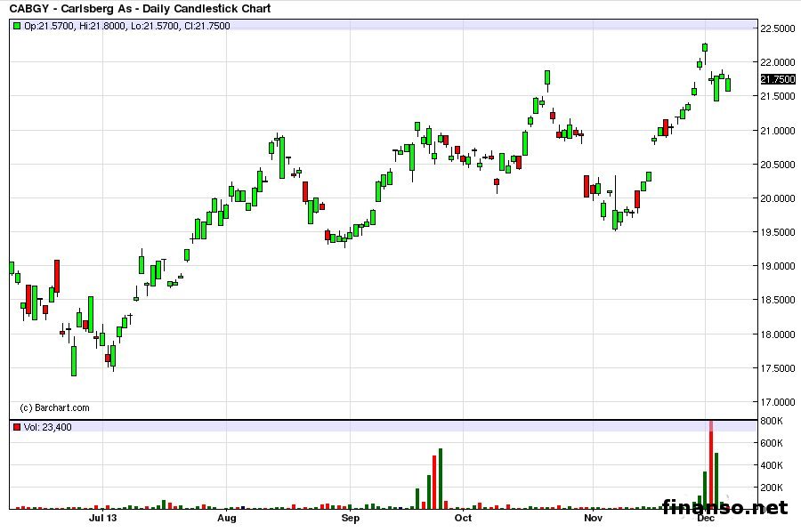The image size is (801, 532).
Task: Click the highest green candle in early December
Action: coord(704,47)
